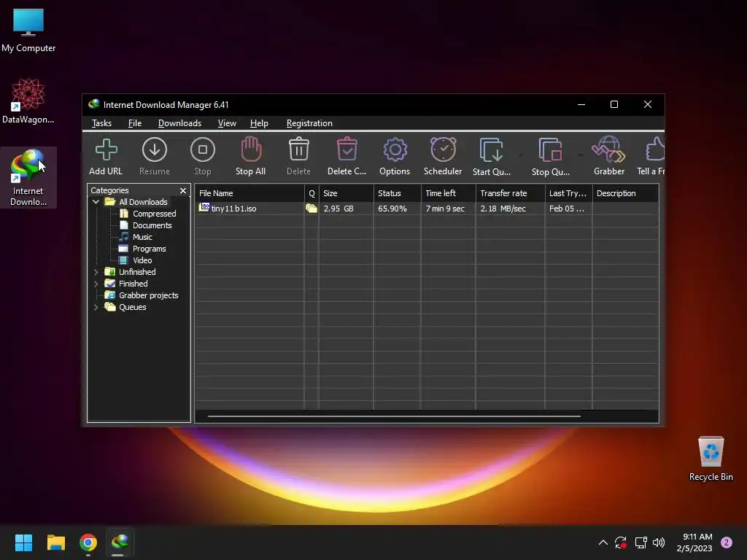
Task: Launch the Grabber tool
Action: (x=608, y=156)
